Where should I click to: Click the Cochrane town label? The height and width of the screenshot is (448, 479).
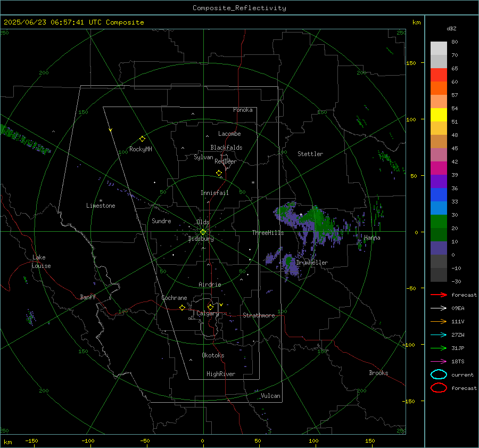[174, 298]
